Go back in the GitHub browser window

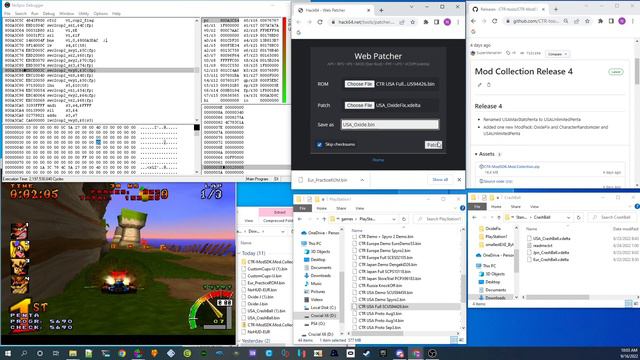[473, 21]
